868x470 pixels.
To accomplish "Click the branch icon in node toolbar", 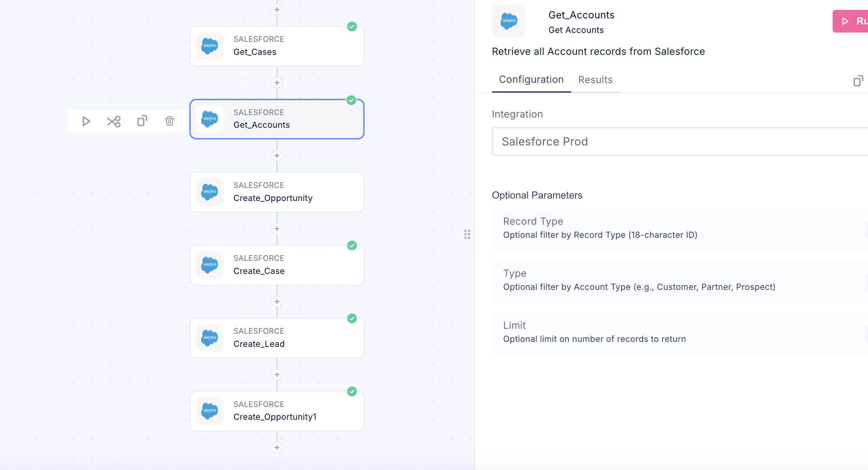I will point(114,121).
